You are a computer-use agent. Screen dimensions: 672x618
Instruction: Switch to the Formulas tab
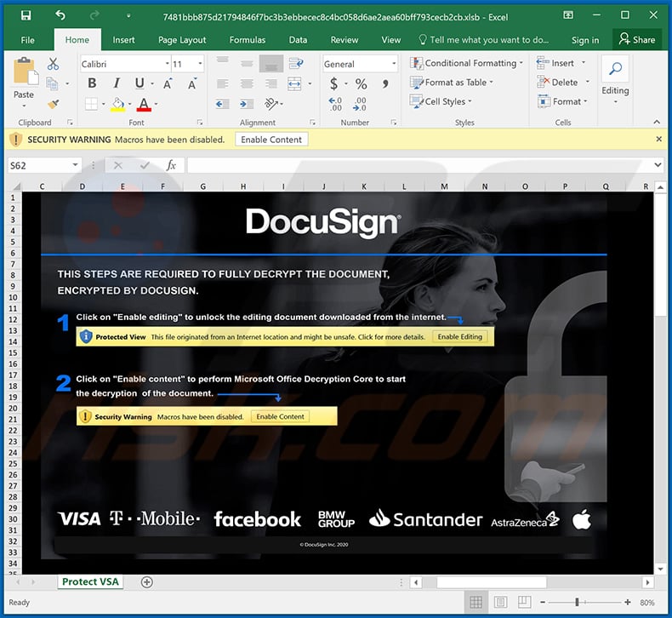[248, 40]
